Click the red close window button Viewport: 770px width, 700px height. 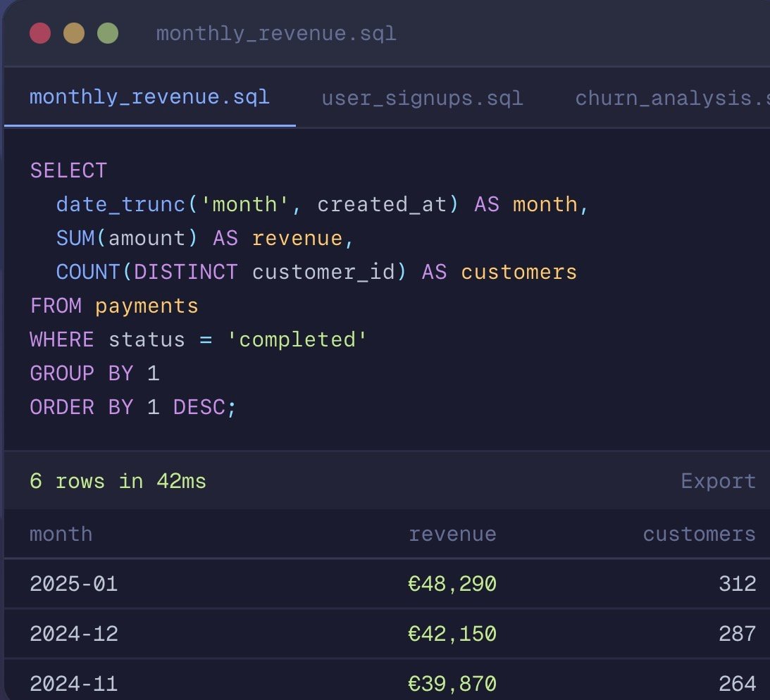pos(40,33)
